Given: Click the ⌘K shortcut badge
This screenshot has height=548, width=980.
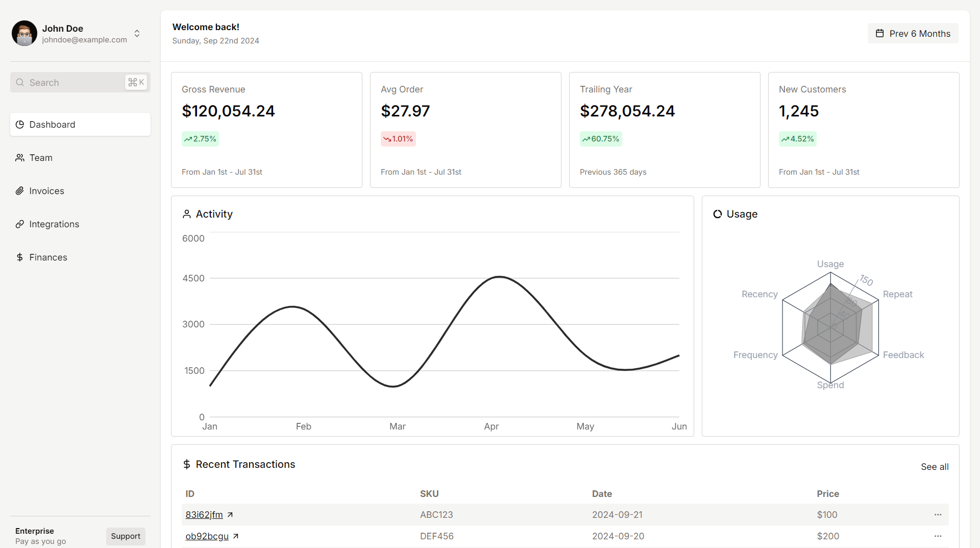Looking at the screenshot, I should pos(136,82).
